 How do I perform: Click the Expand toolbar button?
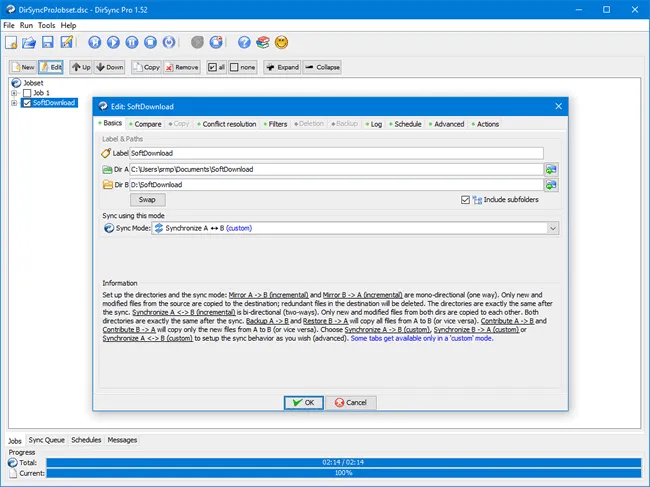pos(282,67)
